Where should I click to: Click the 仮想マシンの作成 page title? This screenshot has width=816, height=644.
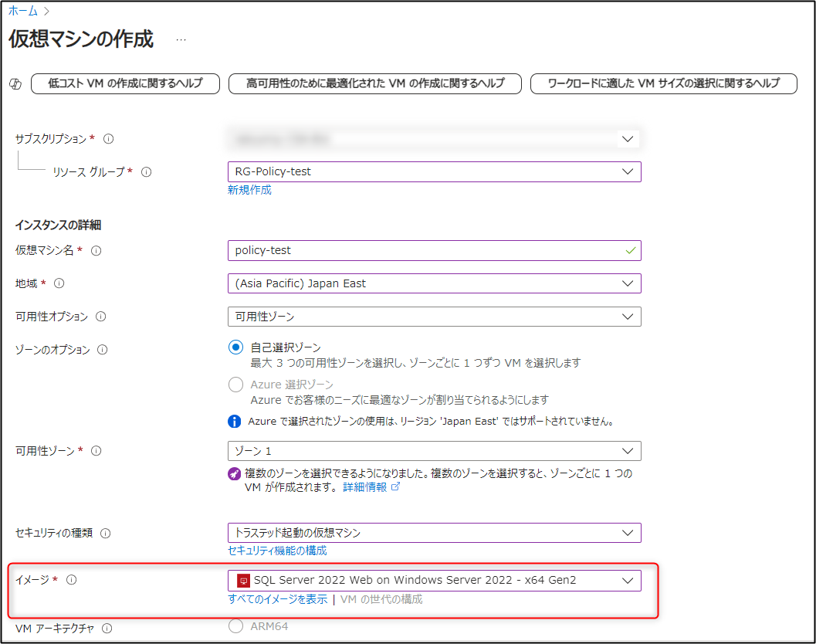point(81,39)
